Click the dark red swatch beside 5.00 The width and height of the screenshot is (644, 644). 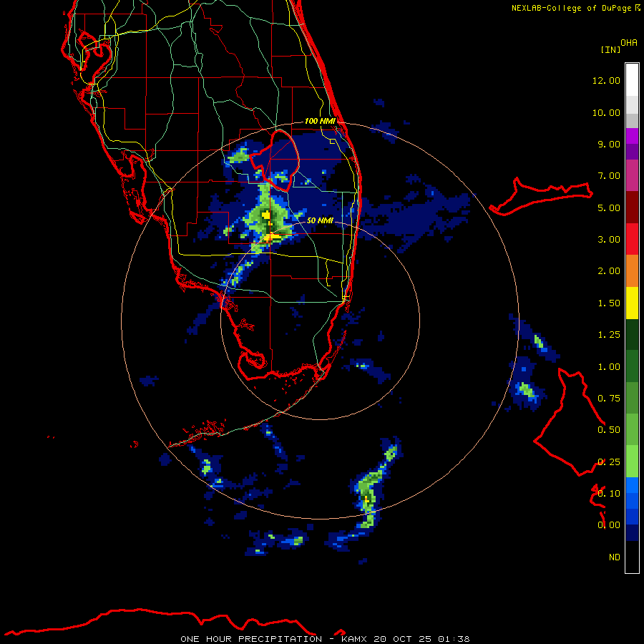(x=632, y=208)
